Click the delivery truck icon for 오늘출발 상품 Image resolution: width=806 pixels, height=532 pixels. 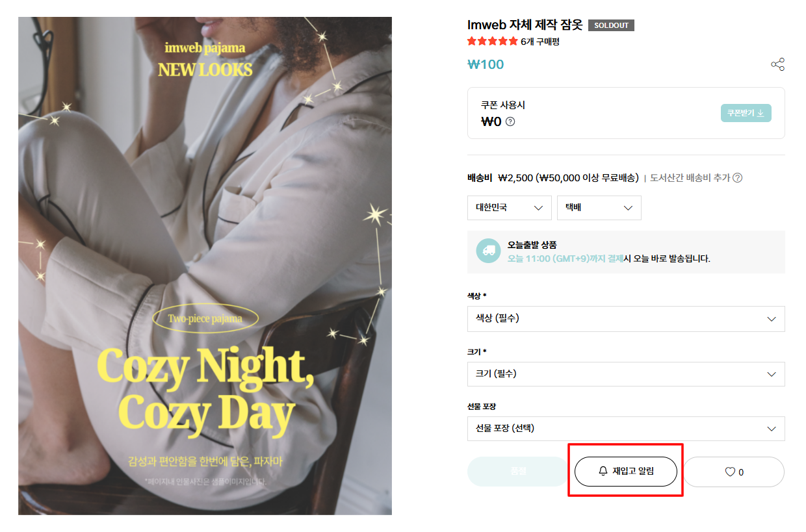pyautogui.click(x=488, y=251)
